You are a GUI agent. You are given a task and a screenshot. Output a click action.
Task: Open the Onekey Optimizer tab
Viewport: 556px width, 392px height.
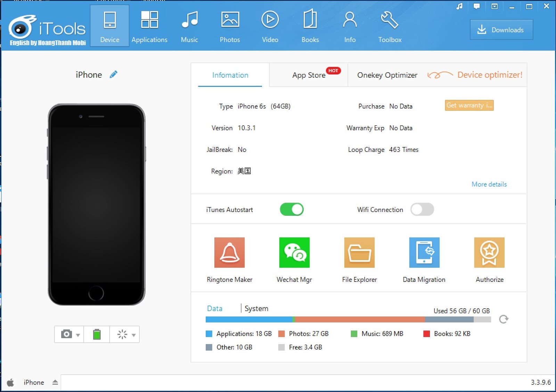[387, 75]
